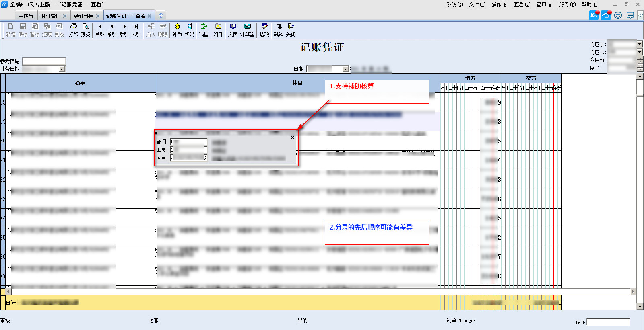Viewport: 644px width, 330px height.
Task: Open the 附件 (Attachment) folder icon
Action: pyautogui.click(x=218, y=29)
